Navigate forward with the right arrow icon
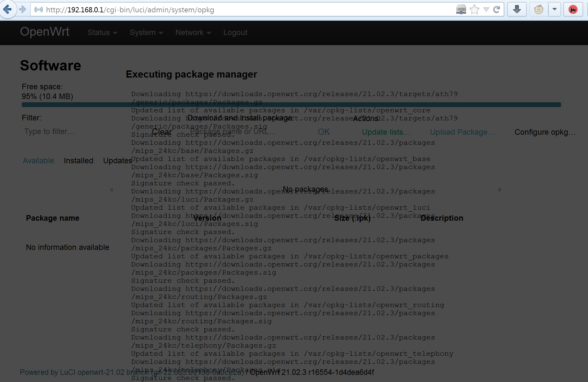588x382 pixels. (x=22, y=9)
